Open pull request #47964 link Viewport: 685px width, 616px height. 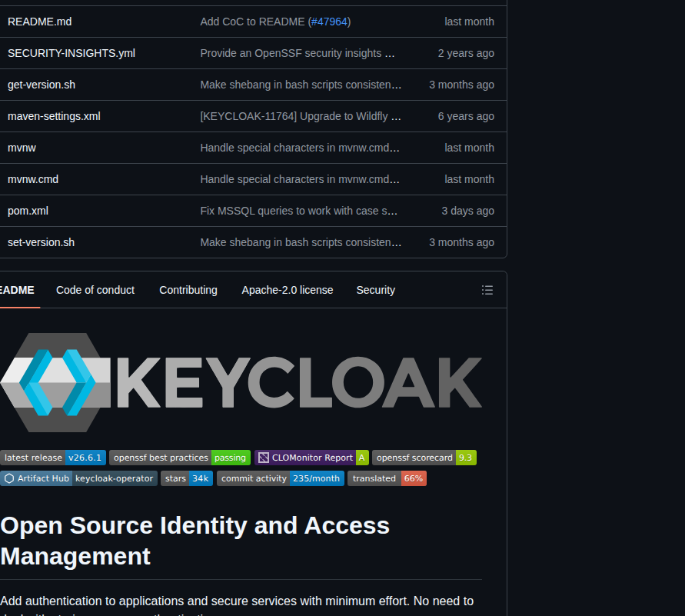[x=329, y=22]
